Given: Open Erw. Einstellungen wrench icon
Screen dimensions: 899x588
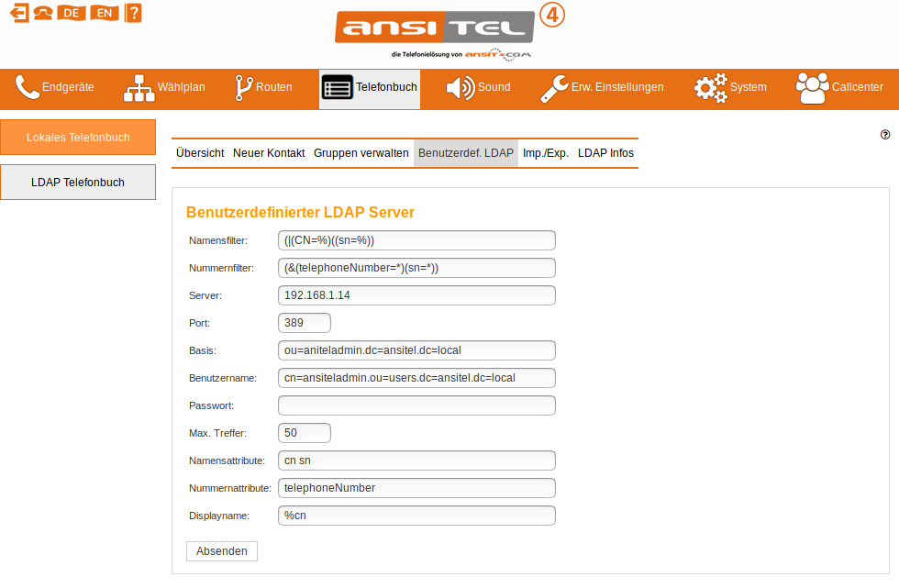Looking at the screenshot, I should 552,88.
